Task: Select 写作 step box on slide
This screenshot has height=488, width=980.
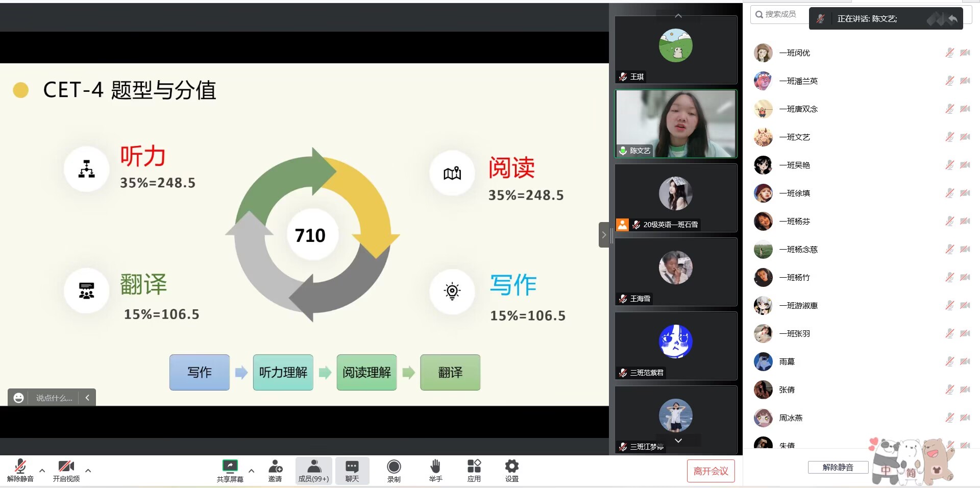Action: coord(200,372)
